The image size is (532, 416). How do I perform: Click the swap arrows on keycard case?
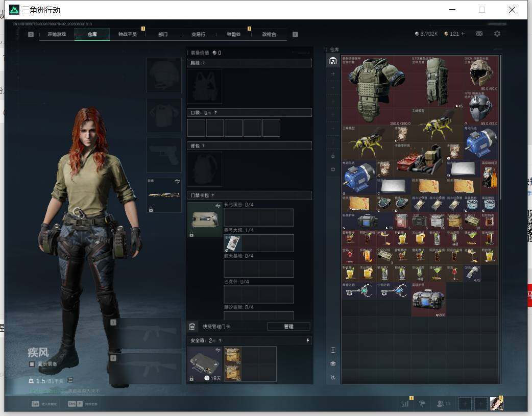click(218, 206)
